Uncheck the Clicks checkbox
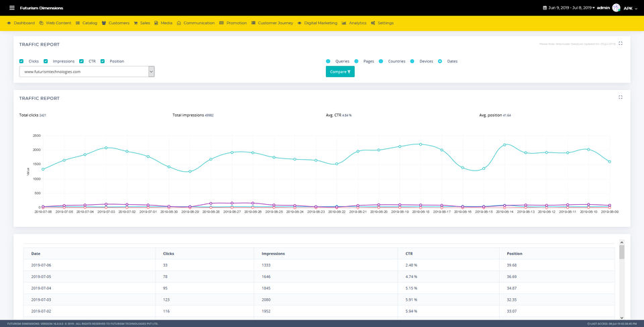Viewport: 644px width, 327px height. pos(21,61)
